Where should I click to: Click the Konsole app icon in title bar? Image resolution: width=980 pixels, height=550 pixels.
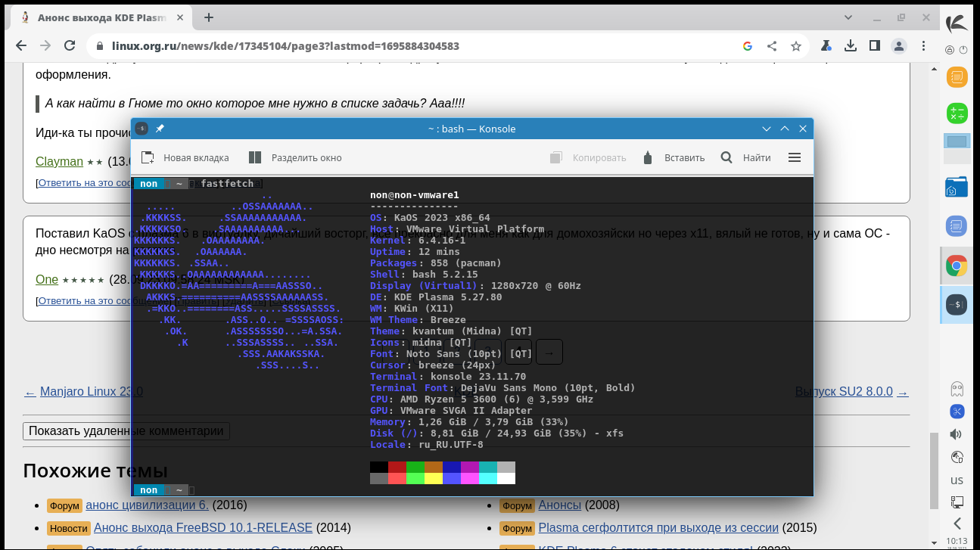142,129
